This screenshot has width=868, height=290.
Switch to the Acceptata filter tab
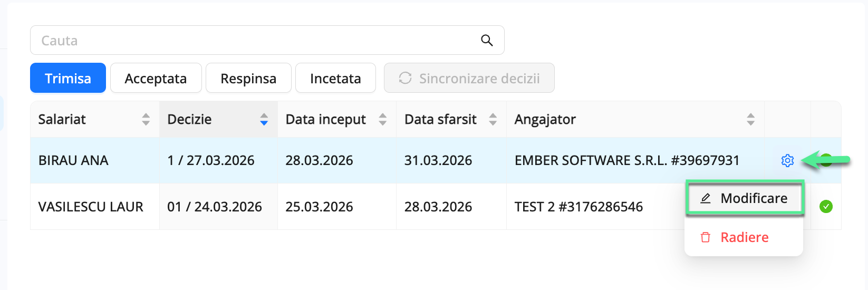[x=156, y=78]
